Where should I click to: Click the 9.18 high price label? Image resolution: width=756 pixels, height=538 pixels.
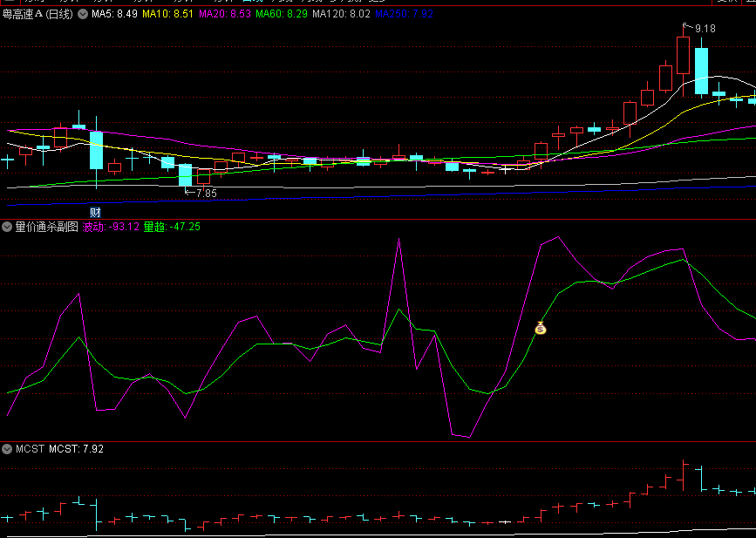705,29
